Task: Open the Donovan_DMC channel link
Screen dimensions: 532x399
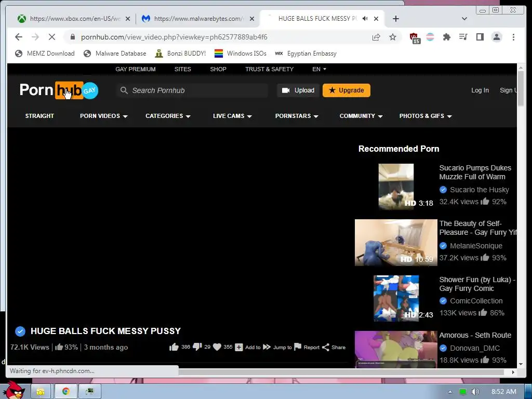Action: click(x=475, y=348)
